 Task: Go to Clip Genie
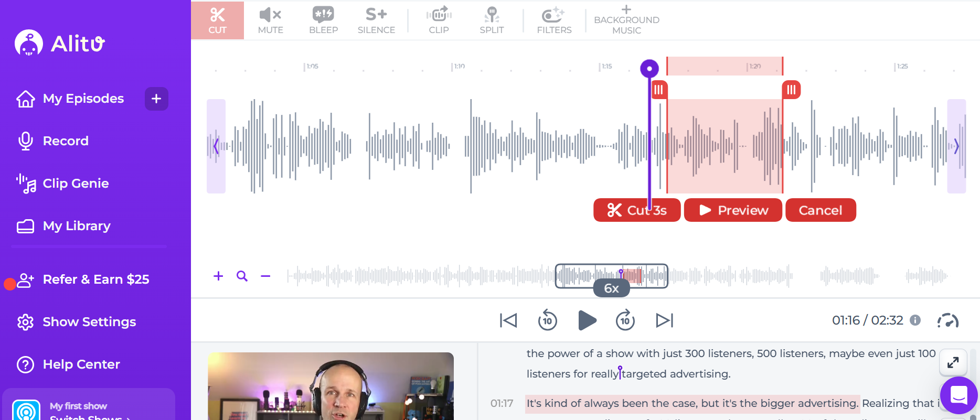click(76, 184)
